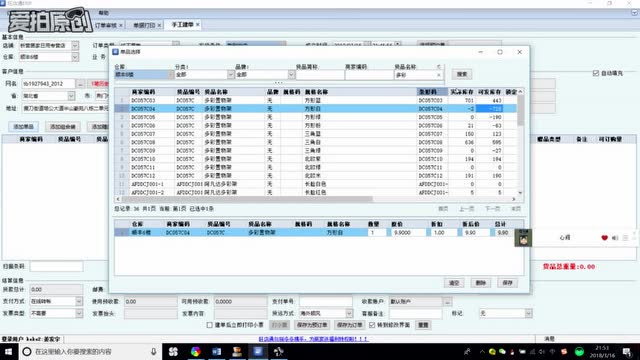The image size is (640, 360).
Task: Toggle 自动填充 checkbox
Action: pos(596,73)
